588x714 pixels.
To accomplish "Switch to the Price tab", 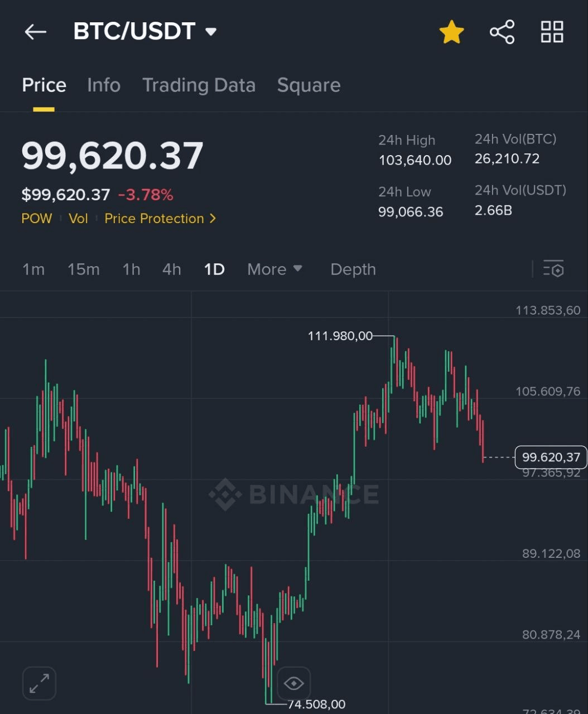I will [x=44, y=85].
